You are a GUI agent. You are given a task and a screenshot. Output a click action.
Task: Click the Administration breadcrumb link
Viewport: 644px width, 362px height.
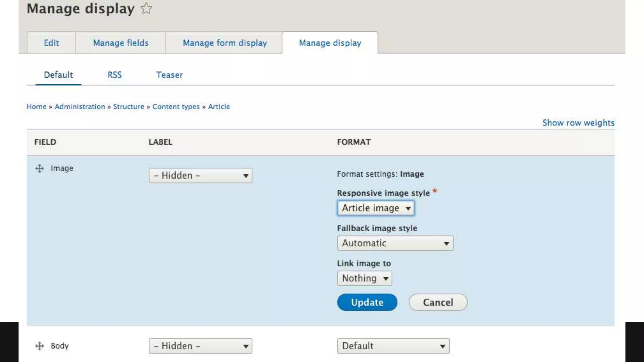click(x=80, y=107)
